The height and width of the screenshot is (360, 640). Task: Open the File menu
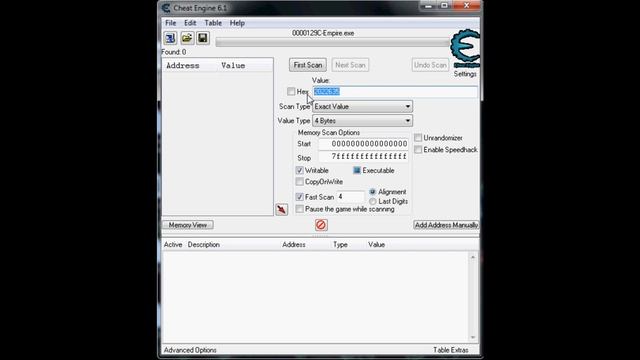[x=171, y=23]
